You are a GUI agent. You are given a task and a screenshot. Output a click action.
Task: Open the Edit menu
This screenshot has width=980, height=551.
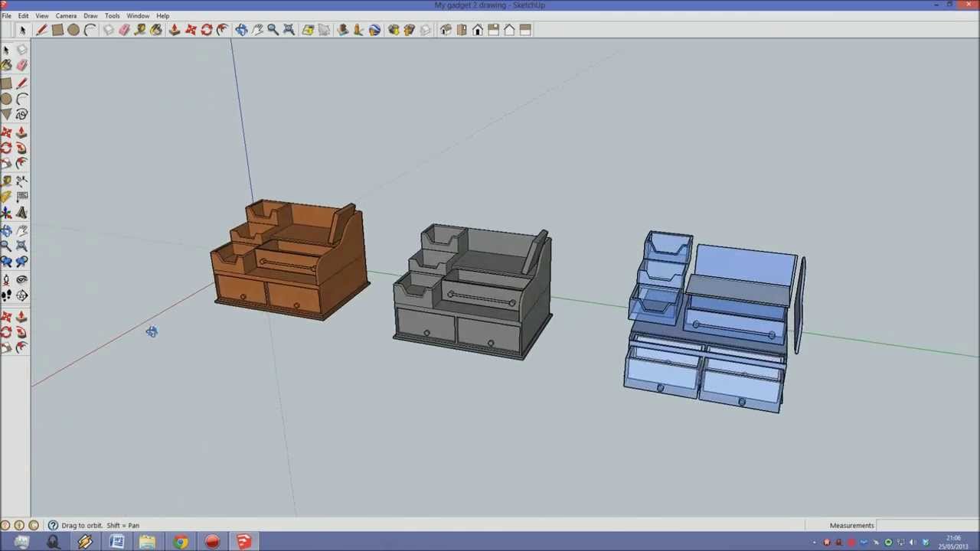(23, 15)
